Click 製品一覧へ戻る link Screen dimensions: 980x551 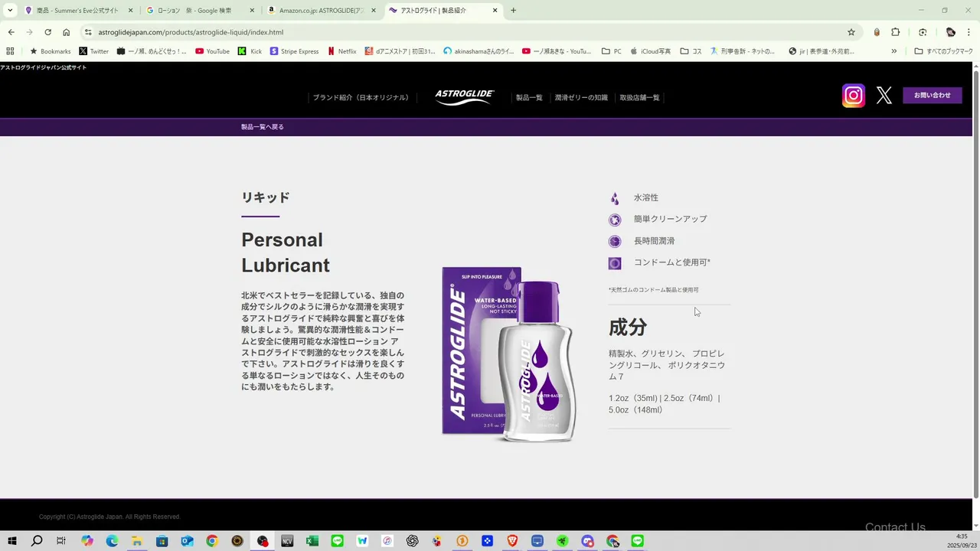263,127
